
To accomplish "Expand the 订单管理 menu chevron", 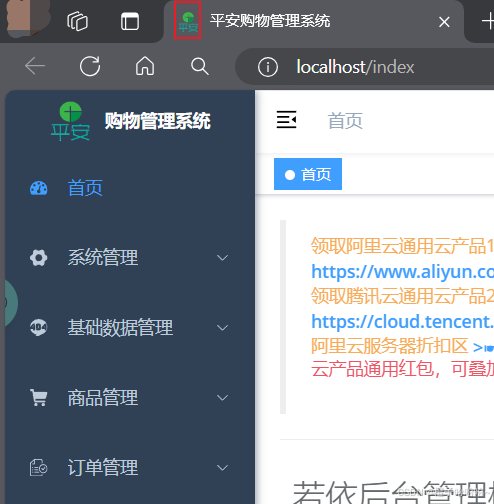I will pyautogui.click(x=222, y=467).
